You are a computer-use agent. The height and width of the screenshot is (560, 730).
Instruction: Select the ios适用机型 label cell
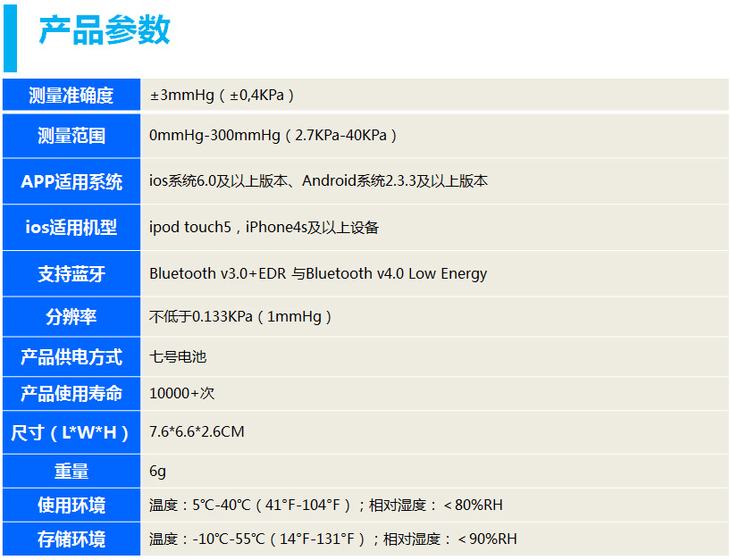pyautogui.click(x=71, y=228)
